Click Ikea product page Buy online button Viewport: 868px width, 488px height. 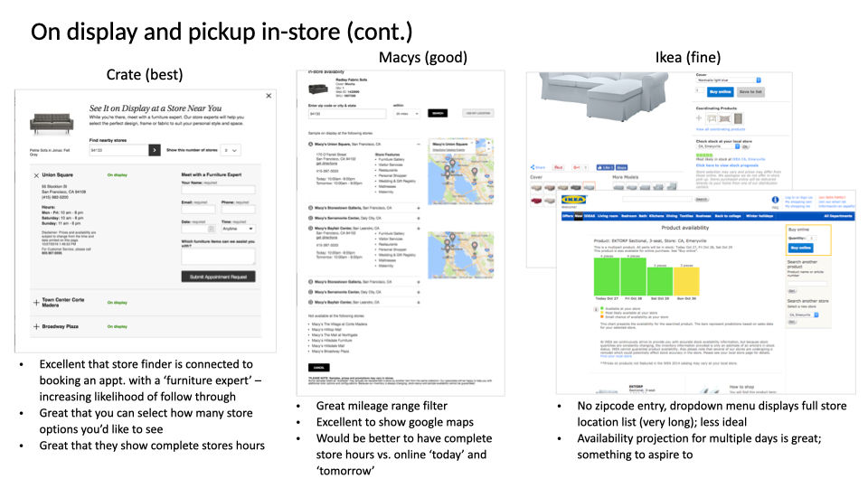coord(721,92)
